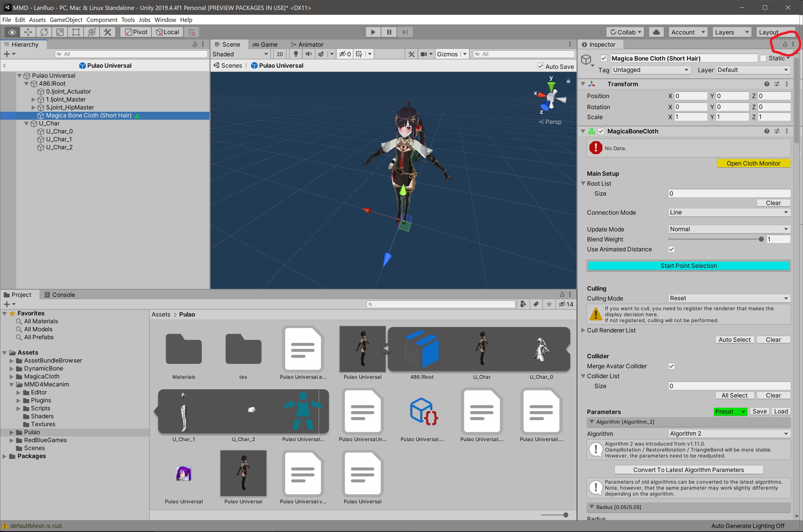Disable Merge Avatar Collider checkbox
The height and width of the screenshot is (532, 803).
pos(671,366)
